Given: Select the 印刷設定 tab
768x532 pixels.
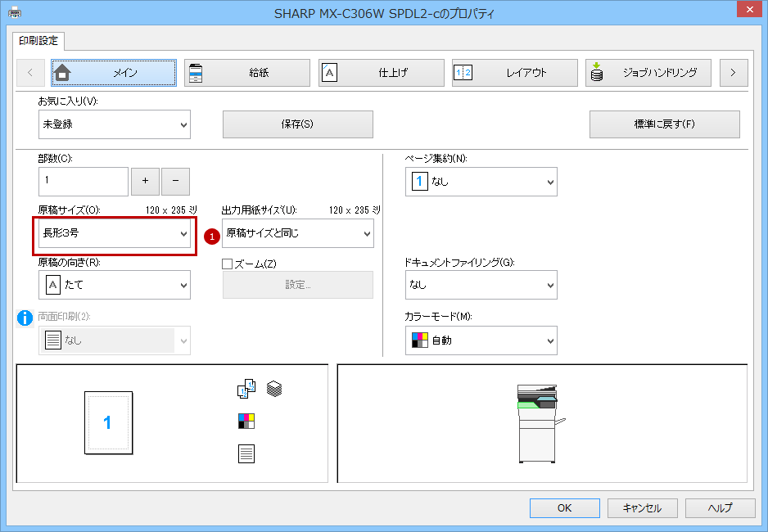Looking at the screenshot, I should coord(38,41).
